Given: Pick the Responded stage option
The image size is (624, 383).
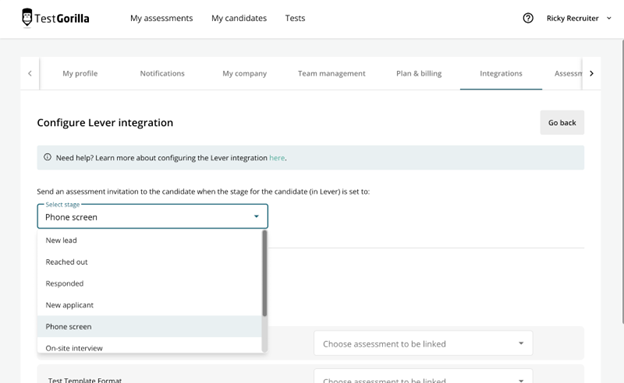Looking at the screenshot, I should (x=149, y=283).
